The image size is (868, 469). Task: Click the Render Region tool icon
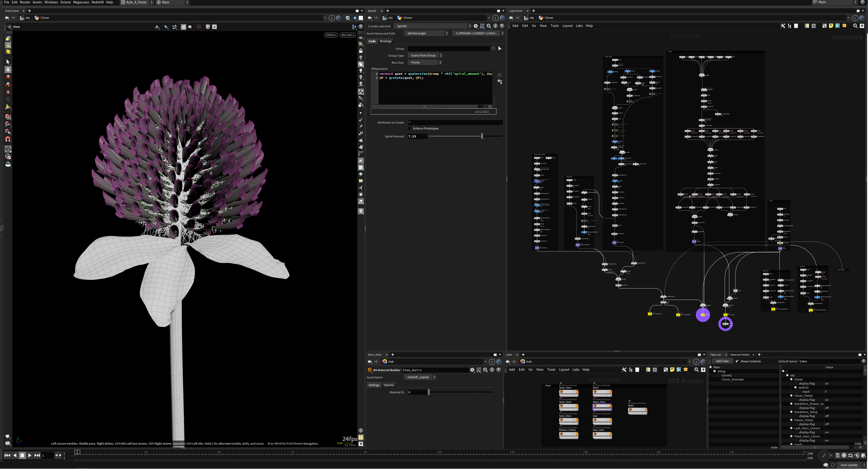pyautogui.click(x=8, y=156)
